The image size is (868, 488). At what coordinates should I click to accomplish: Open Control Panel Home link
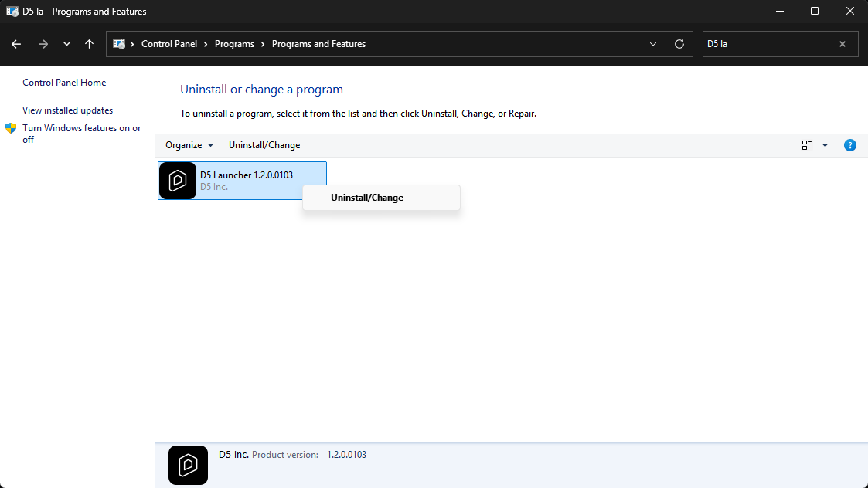[64, 83]
